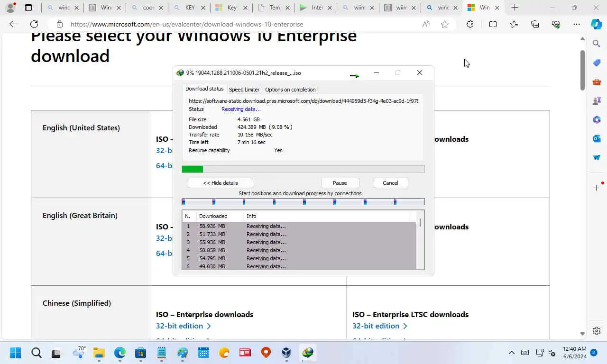The width and height of the screenshot is (607, 364).
Task: Switch to the 'Inte' browser tab
Action: click(x=317, y=8)
